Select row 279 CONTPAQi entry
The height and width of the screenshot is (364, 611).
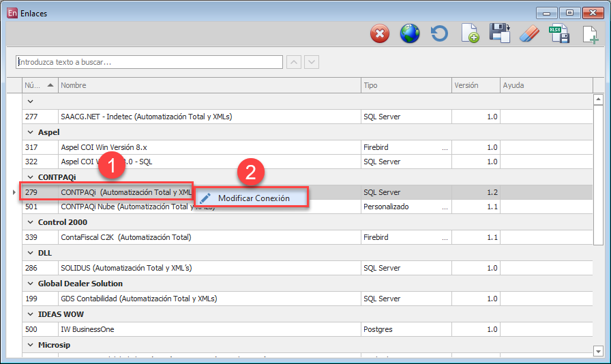pyautogui.click(x=308, y=192)
